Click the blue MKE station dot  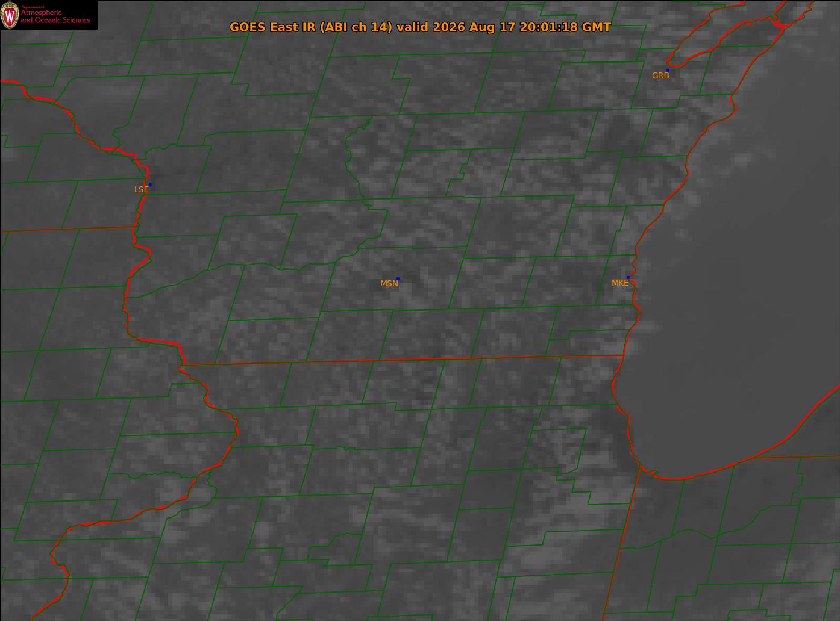point(628,277)
